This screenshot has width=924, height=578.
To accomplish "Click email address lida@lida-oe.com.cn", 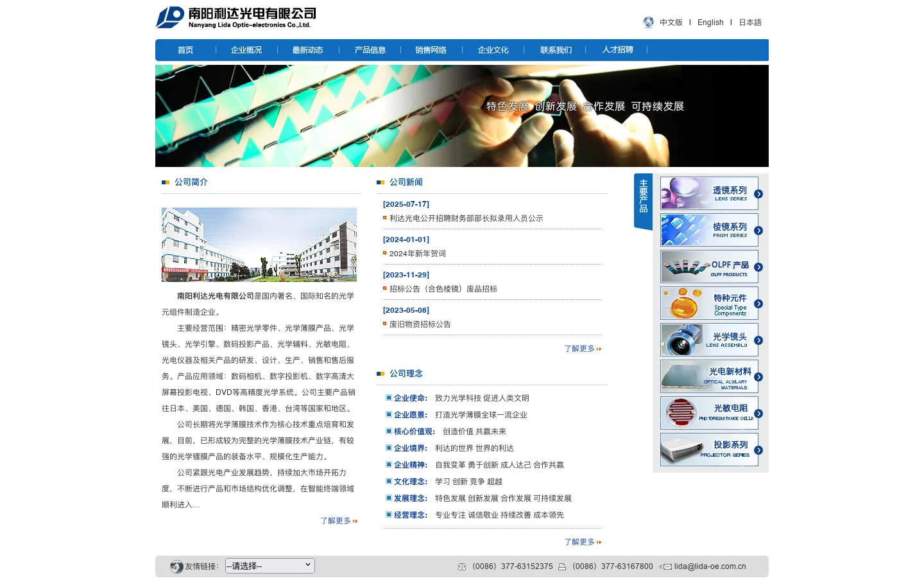I will [710, 566].
